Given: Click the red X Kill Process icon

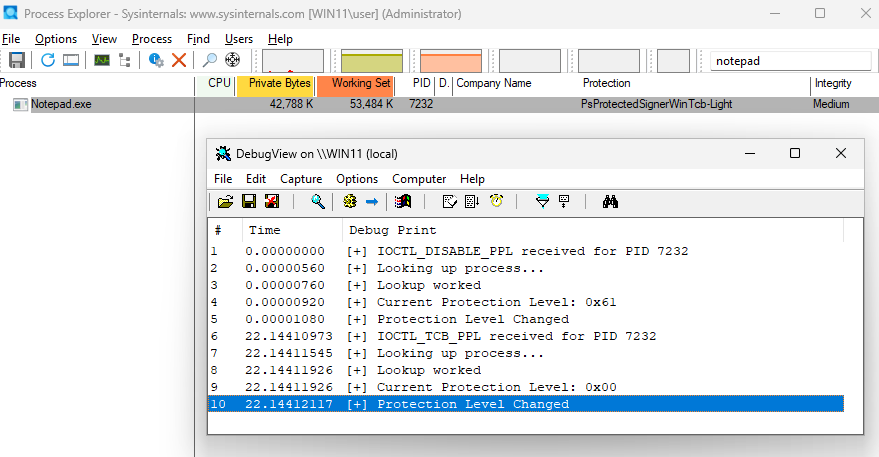Looking at the screenshot, I should pyautogui.click(x=179, y=60).
